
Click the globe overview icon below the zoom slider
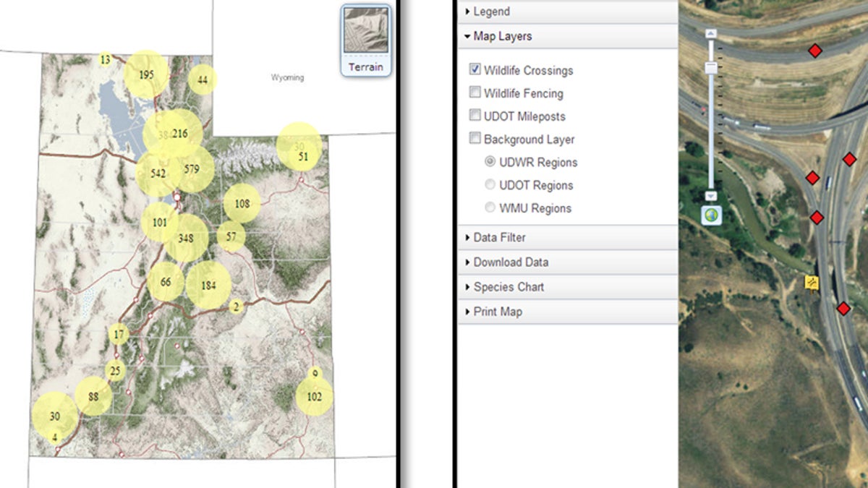coord(711,215)
